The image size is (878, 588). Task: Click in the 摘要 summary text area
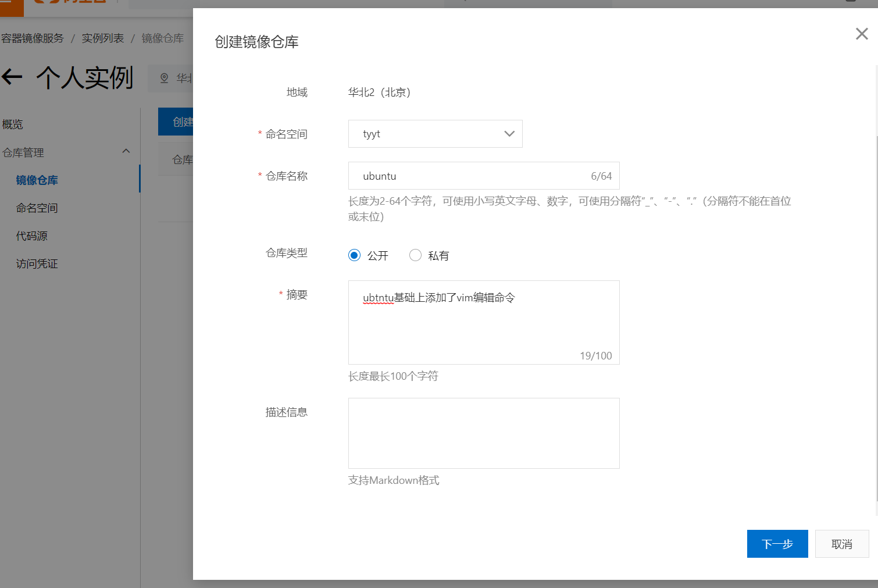click(x=484, y=322)
